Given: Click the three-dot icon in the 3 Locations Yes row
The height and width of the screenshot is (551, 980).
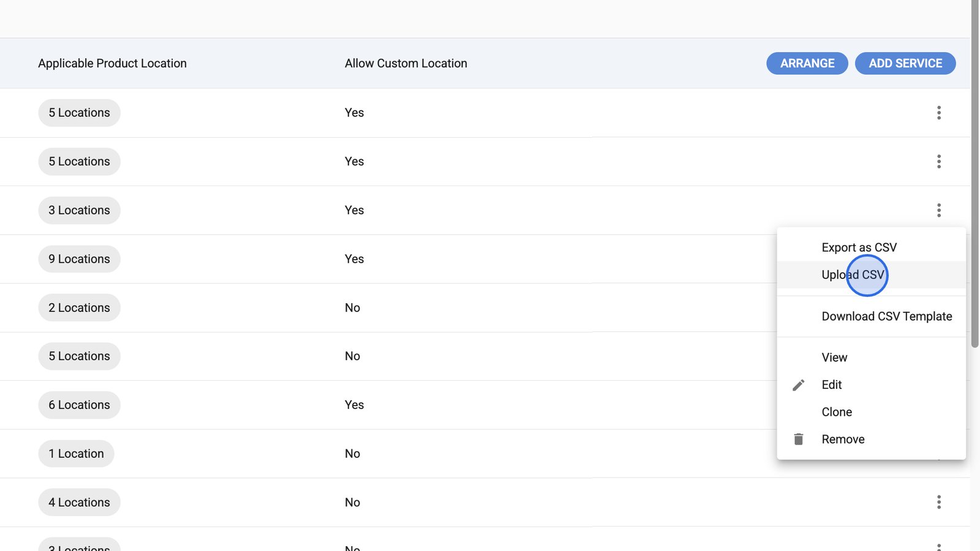Looking at the screenshot, I should pyautogui.click(x=938, y=211).
